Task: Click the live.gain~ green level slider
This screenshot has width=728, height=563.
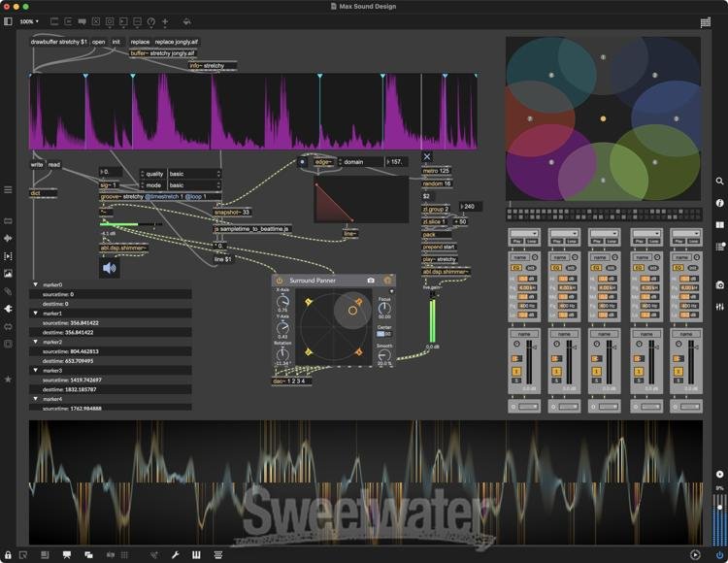Action: click(x=432, y=318)
